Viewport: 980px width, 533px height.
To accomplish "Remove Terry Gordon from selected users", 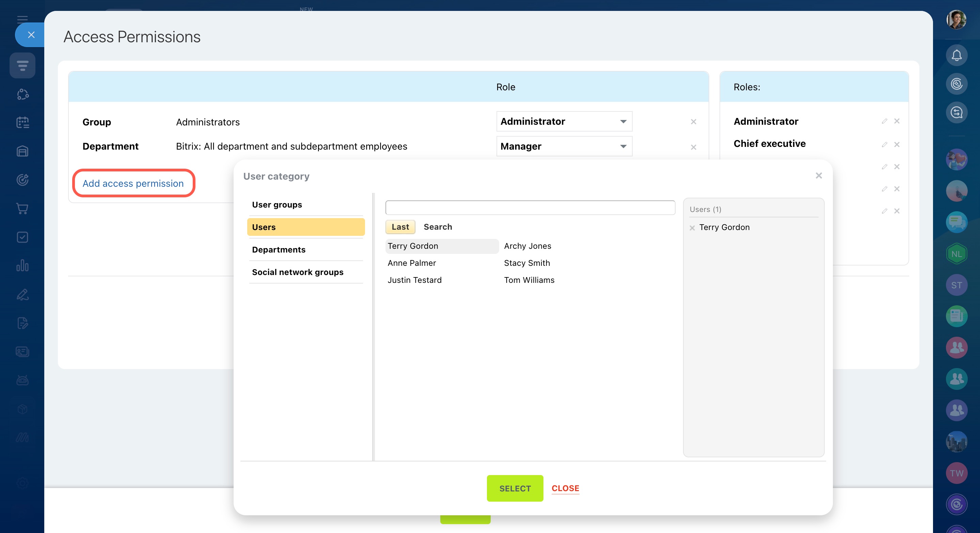I will [692, 228].
